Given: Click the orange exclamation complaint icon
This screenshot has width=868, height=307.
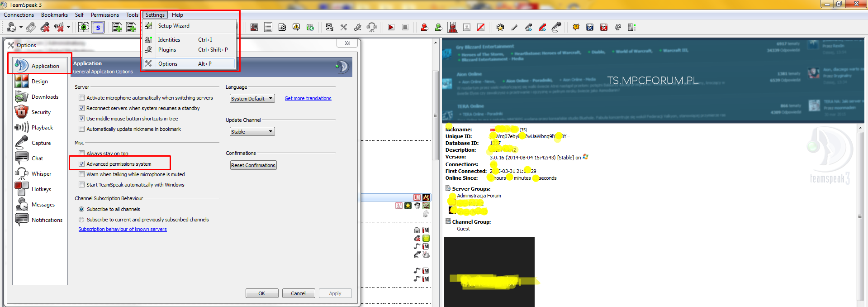Looking at the screenshot, I should point(576,28).
